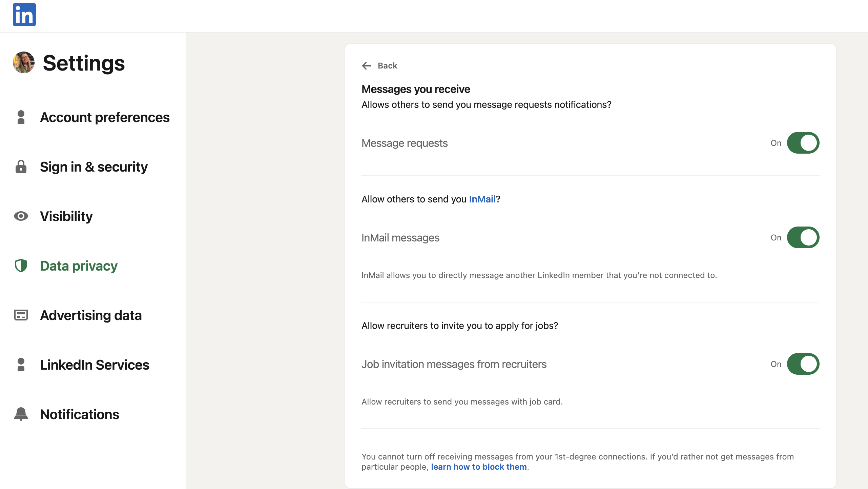Click the Account preferences person icon
This screenshot has height=489, width=868.
click(21, 117)
